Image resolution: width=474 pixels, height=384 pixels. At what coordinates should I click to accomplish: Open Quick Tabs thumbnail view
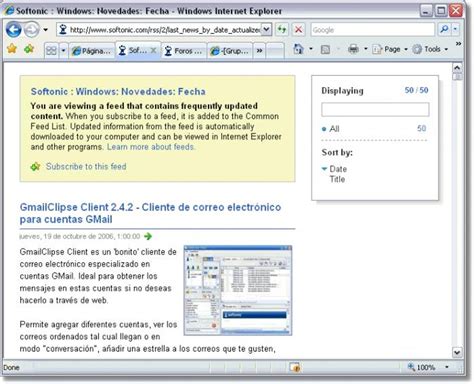[x=51, y=51]
